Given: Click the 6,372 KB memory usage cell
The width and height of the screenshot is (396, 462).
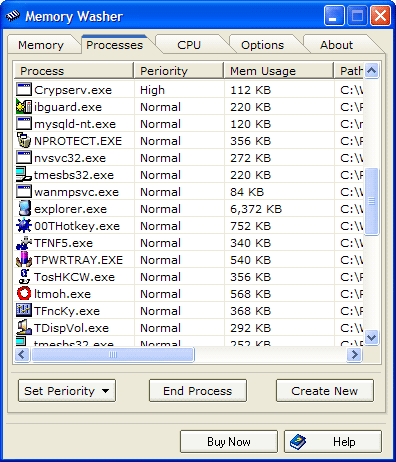Looking at the screenshot, I should (x=256, y=209).
